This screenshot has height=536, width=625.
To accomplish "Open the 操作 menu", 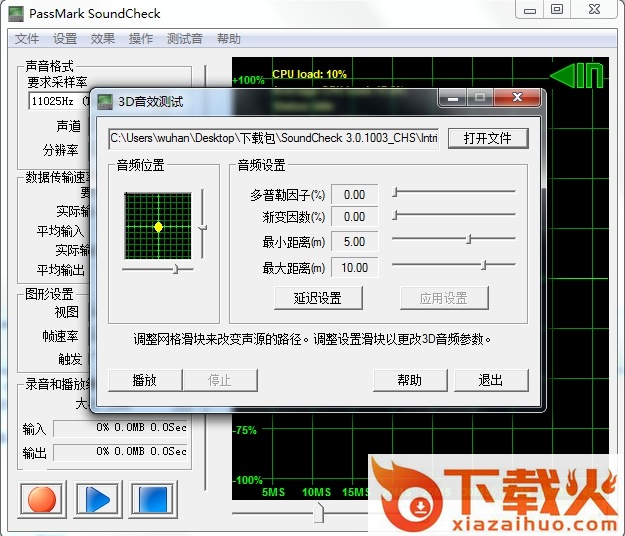I will pyautogui.click(x=141, y=39).
